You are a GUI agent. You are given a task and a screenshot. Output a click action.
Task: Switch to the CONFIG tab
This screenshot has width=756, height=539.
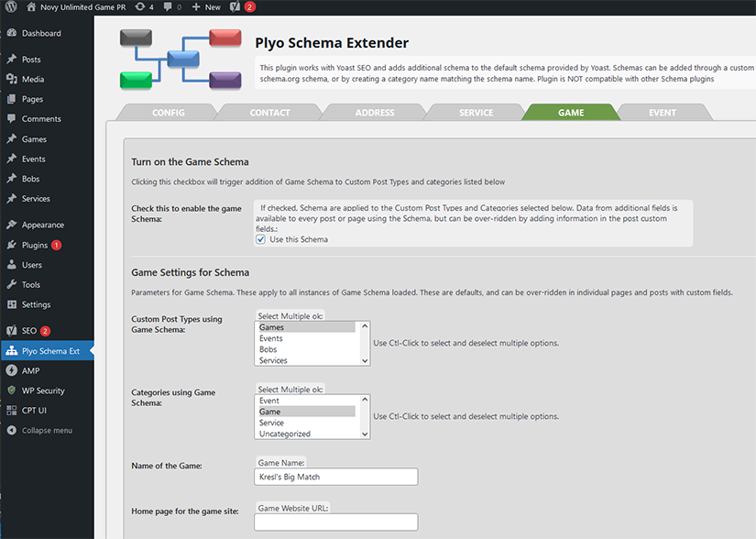168,113
